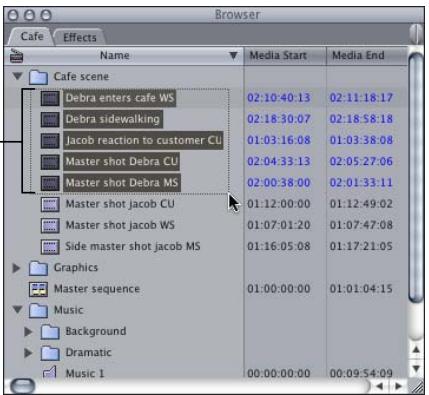Collapse the Music bin
This screenshot has width=429, height=395.
17,310
